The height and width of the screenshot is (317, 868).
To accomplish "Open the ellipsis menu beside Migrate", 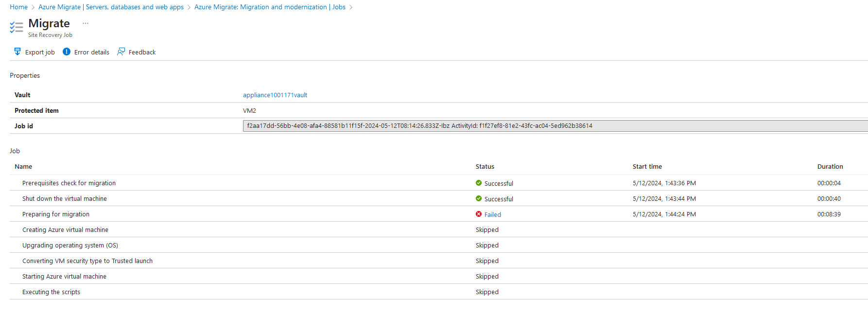I will (x=86, y=23).
